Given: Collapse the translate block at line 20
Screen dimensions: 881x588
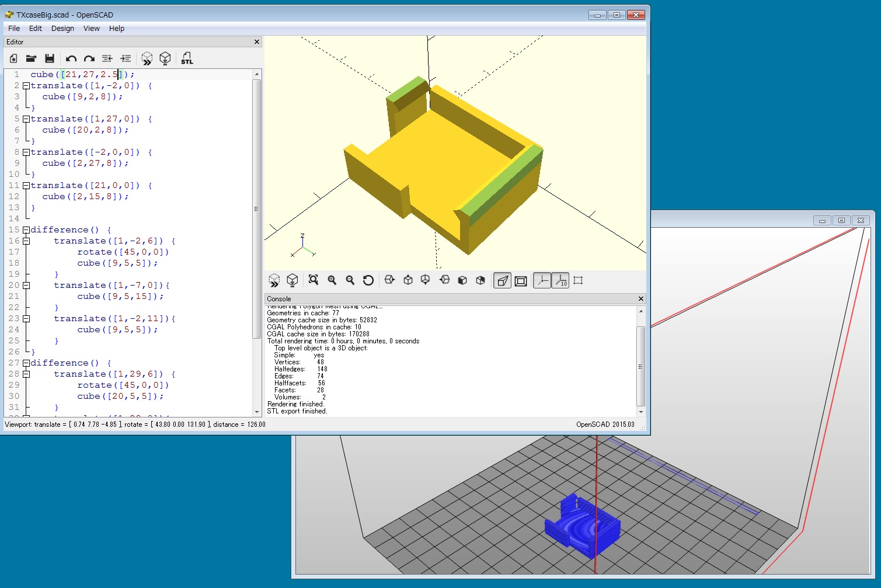Looking at the screenshot, I should [x=26, y=286].
